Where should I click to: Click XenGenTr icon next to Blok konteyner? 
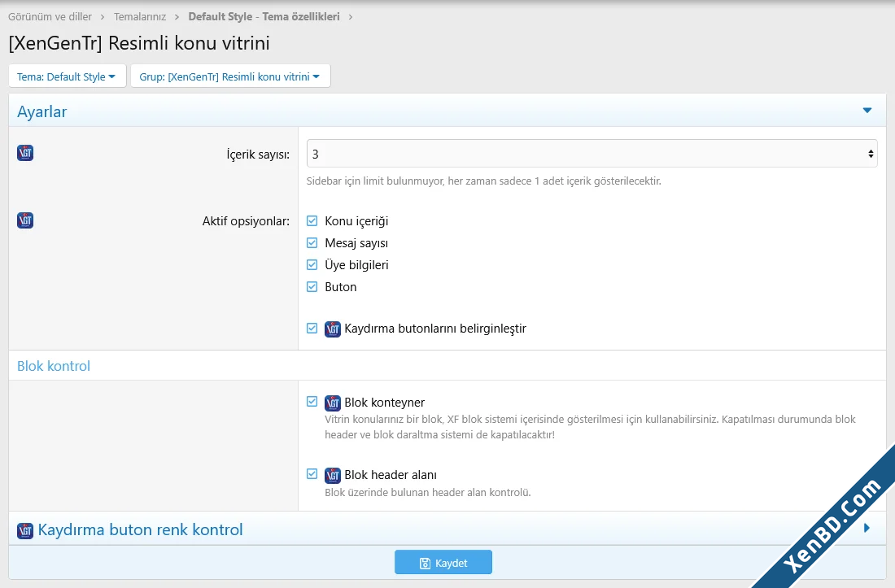coord(333,403)
